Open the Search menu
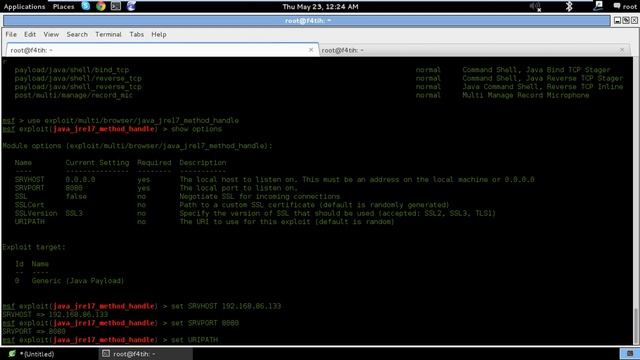 [77, 35]
